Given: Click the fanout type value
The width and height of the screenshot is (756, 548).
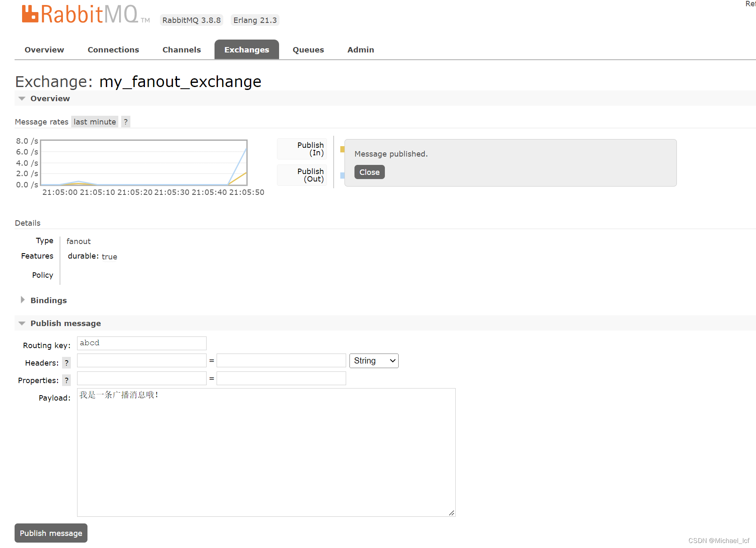Looking at the screenshot, I should pos(78,241).
